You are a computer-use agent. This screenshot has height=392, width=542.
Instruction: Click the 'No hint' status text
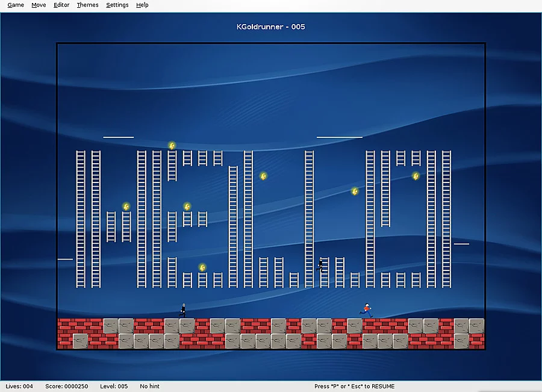point(150,386)
